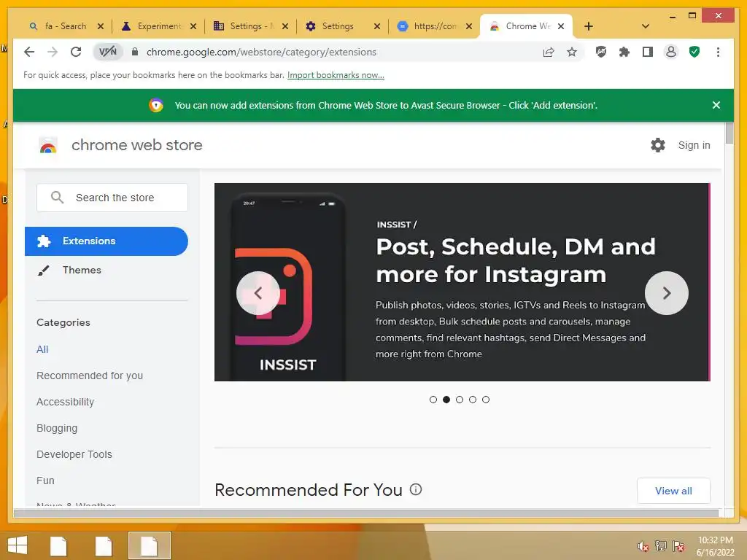Select the Fun category
This screenshot has height=560, width=747.
pos(45,481)
